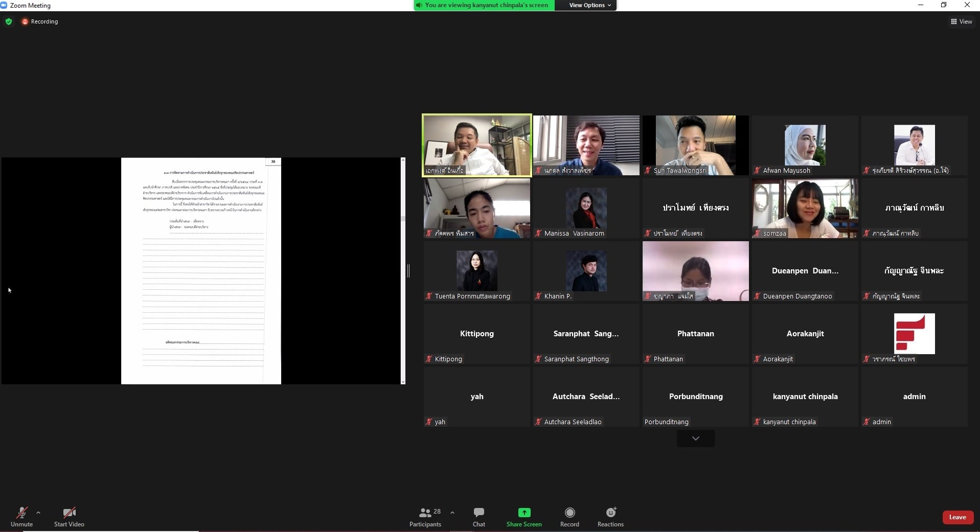
Task: Expand the arrow next to Participants
Action: [x=452, y=512]
